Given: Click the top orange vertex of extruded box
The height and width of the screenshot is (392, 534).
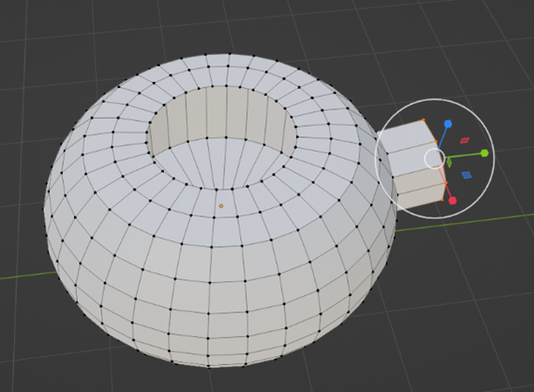Looking at the screenshot, I should pos(423,120).
